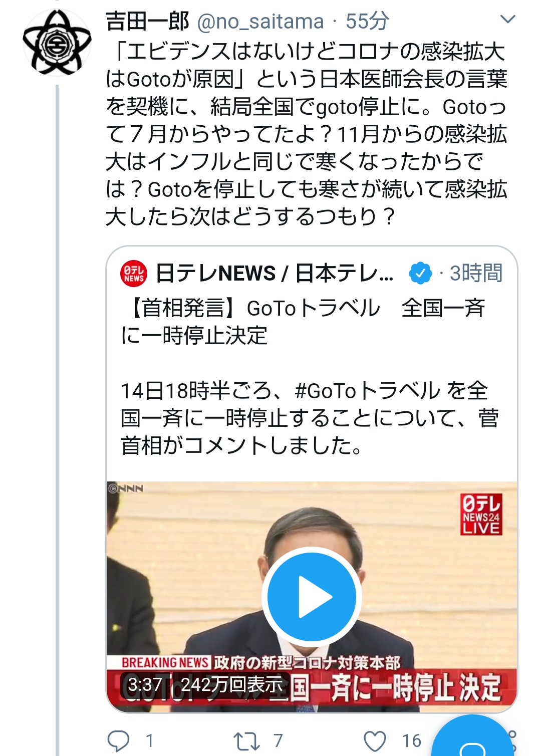Like the tweet with heart icon
Screen dimensions: 541x756
click(x=375, y=740)
